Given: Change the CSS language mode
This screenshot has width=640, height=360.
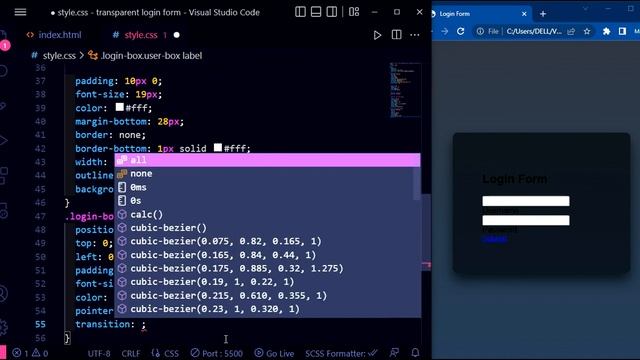Looking at the screenshot, I should point(165,353).
